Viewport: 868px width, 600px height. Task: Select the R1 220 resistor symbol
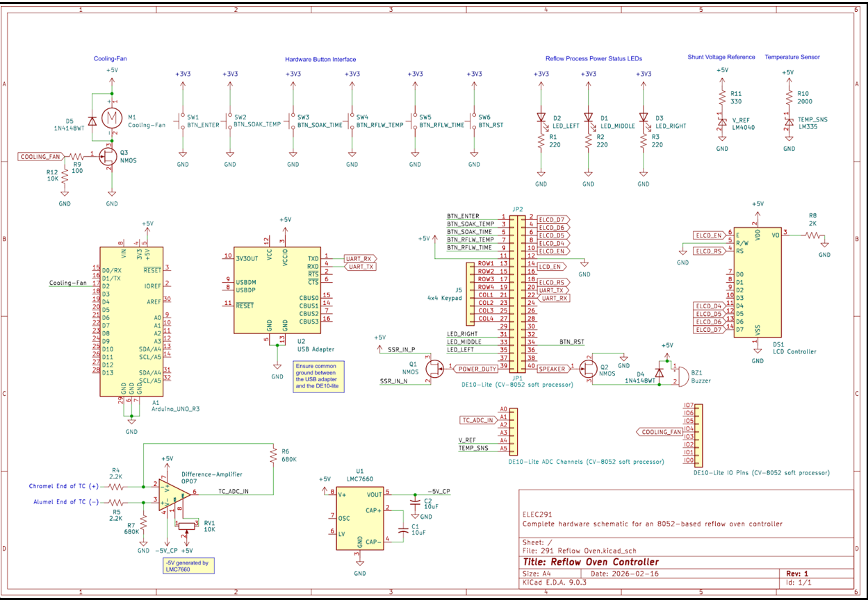coord(540,141)
